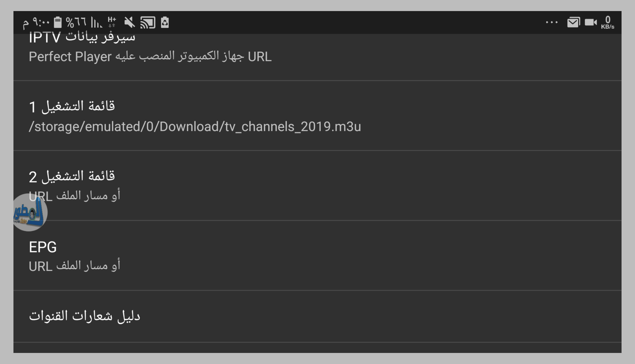Tap the video camera recording icon
Image resolution: width=635 pixels, height=364 pixels.
coord(591,23)
